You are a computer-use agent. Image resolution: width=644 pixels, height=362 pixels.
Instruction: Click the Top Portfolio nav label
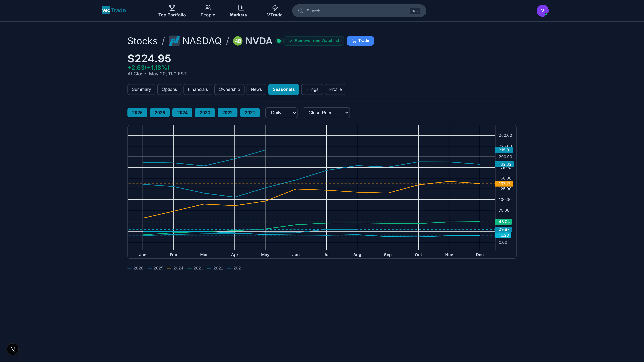pyautogui.click(x=172, y=15)
